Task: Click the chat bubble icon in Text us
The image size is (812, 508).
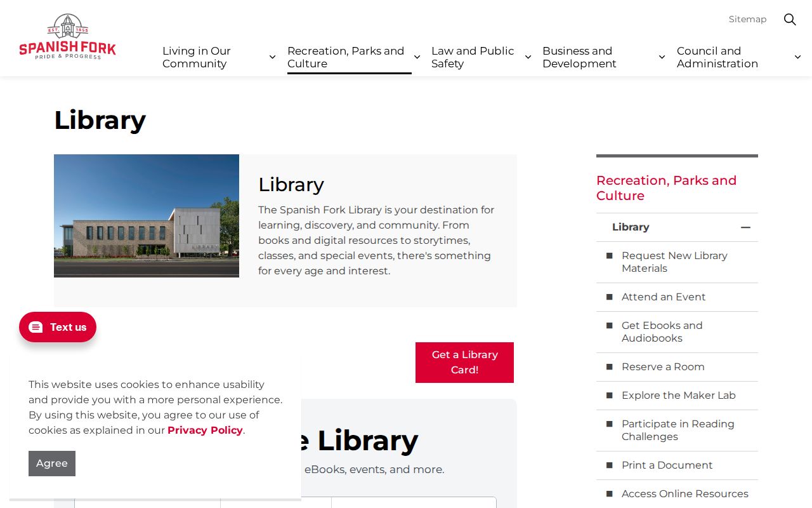Action: pos(36,327)
